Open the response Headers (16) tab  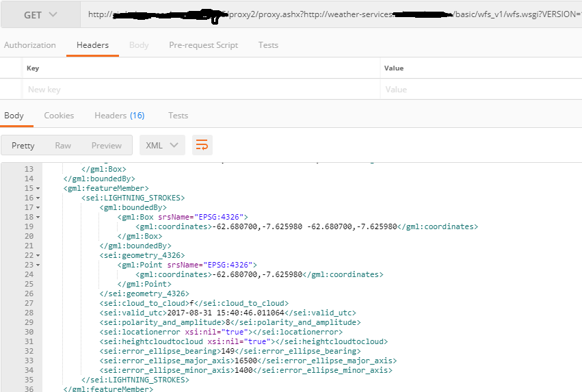120,116
